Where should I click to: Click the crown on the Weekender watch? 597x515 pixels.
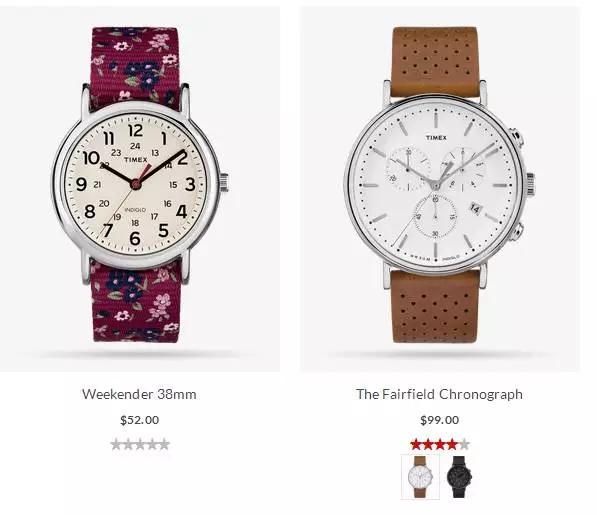224,182
